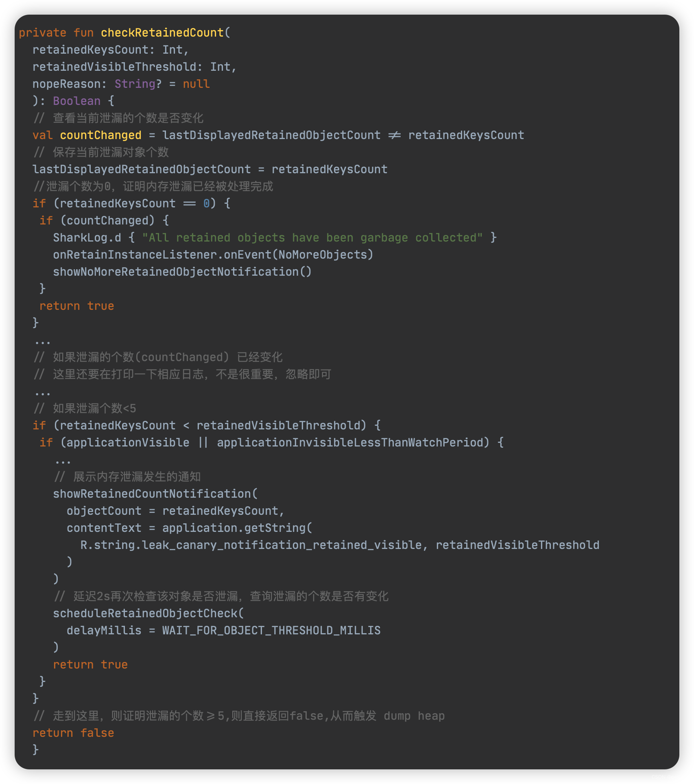Click the comment 如果泄漏个数<5

click(x=85, y=408)
